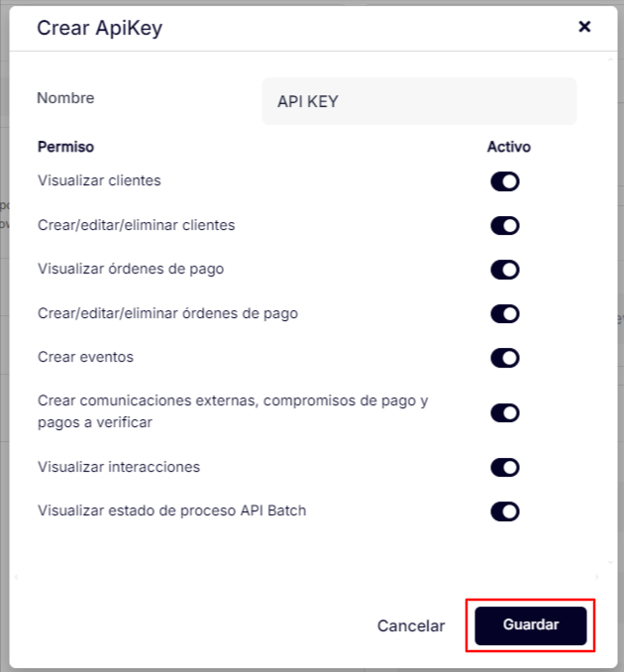
Task: Switch off Visualizar interacciones toggle
Action: (505, 467)
